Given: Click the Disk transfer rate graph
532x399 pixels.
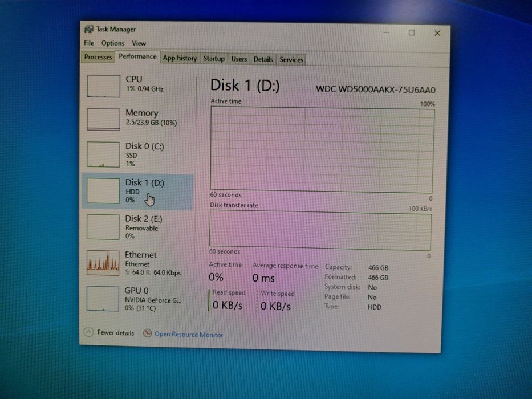Looking at the screenshot, I should pyautogui.click(x=320, y=231).
